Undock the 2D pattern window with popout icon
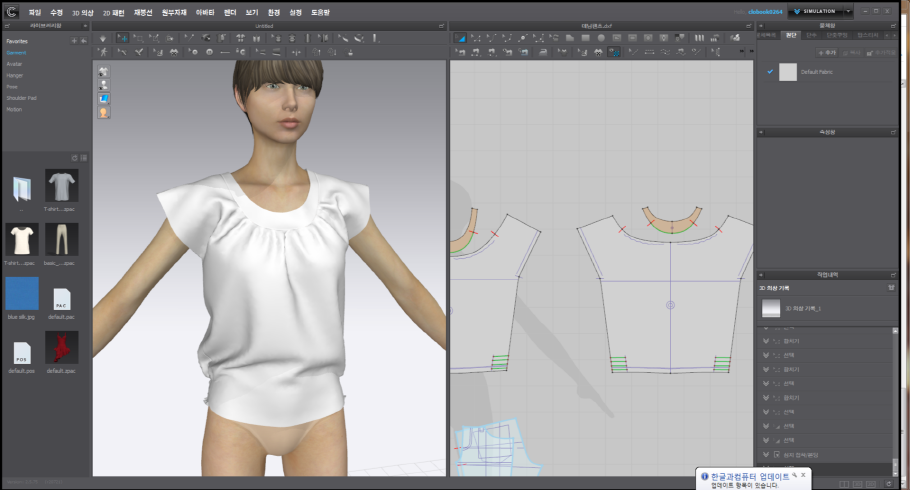This screenshot has height=490, width=910. click(x=749, y=26)
